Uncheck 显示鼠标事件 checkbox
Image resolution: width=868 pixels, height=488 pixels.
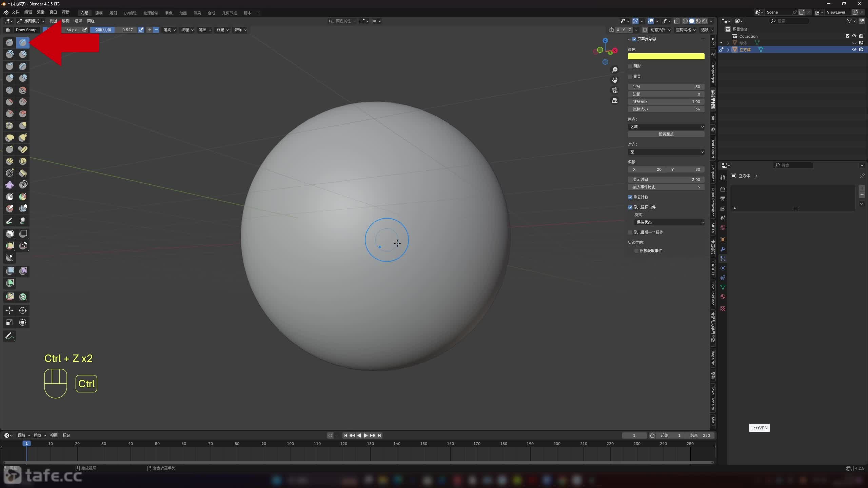tap(630, 207)
